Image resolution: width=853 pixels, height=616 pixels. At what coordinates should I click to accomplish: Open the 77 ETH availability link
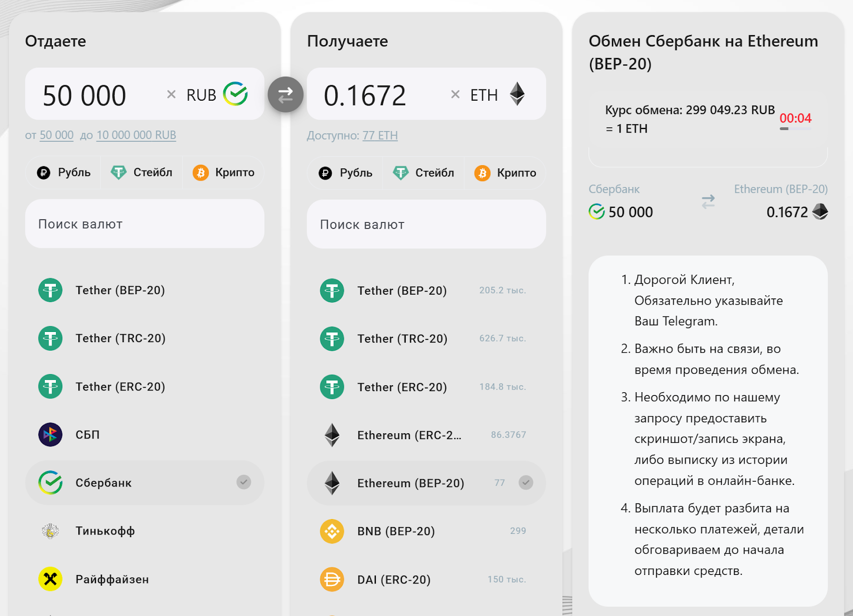click(380, 135)
